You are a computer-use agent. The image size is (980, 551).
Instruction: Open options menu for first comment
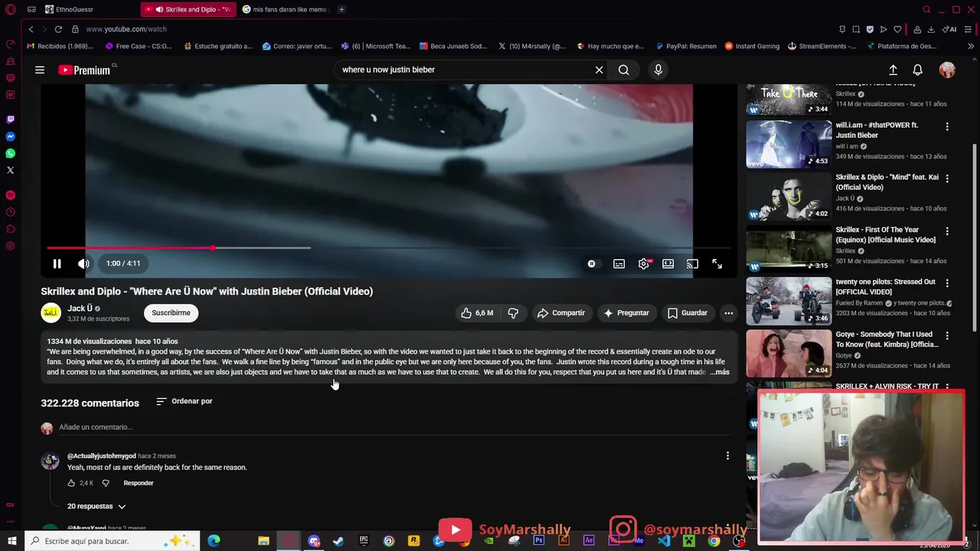(x=727, y=456)
